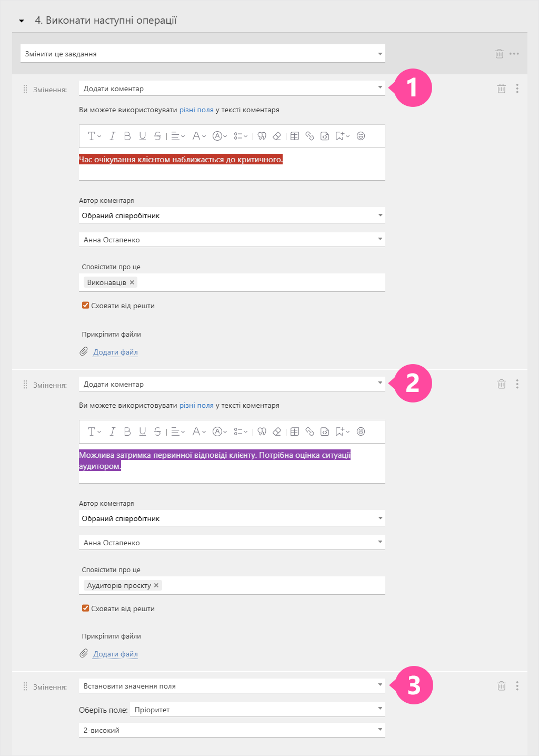Toggle bold in first comment editor
The image size is (539, 756).
tap(127, 136)
